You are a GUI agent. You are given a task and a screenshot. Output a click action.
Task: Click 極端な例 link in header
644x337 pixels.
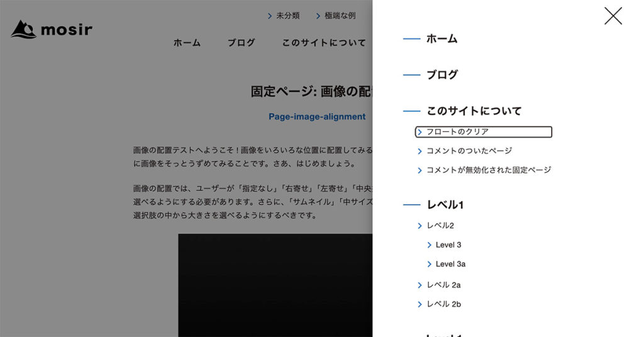(340, 16)
